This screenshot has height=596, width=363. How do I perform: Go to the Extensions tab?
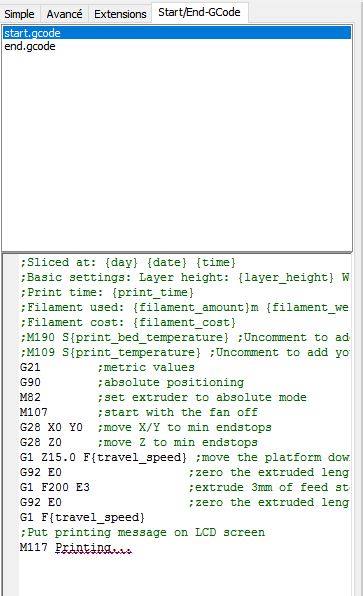coord(120,14)
